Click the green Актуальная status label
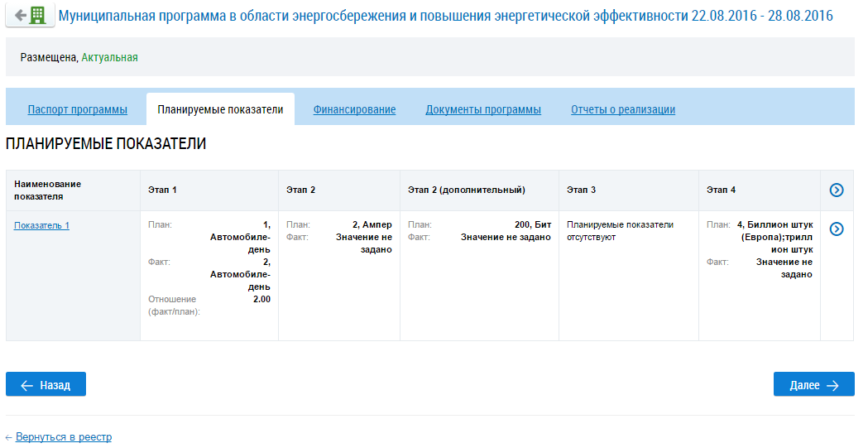 [109, 58]
